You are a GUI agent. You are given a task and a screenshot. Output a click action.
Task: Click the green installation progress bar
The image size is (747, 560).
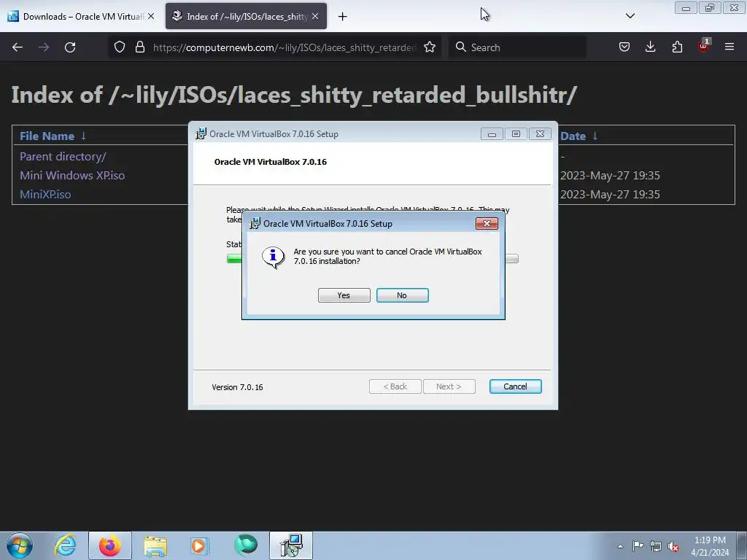[x=234, y=259]
